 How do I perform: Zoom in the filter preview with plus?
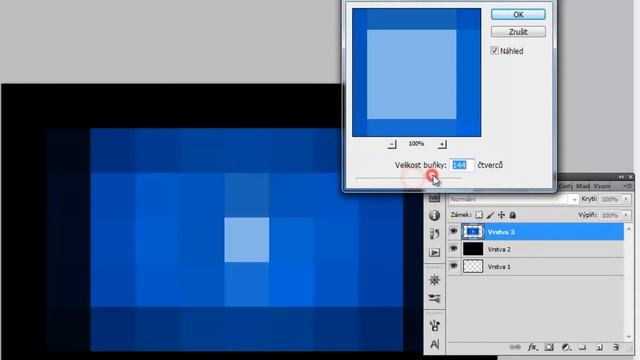coord(442,144)
